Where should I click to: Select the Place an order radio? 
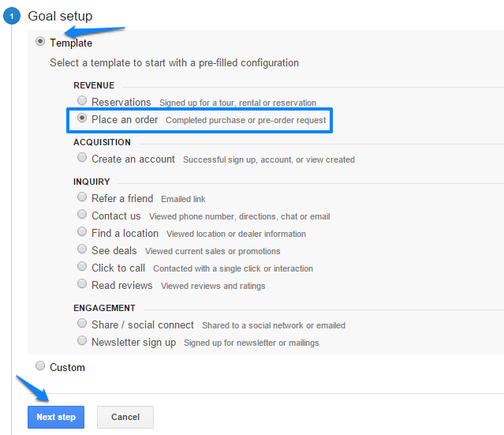(82, 119)
